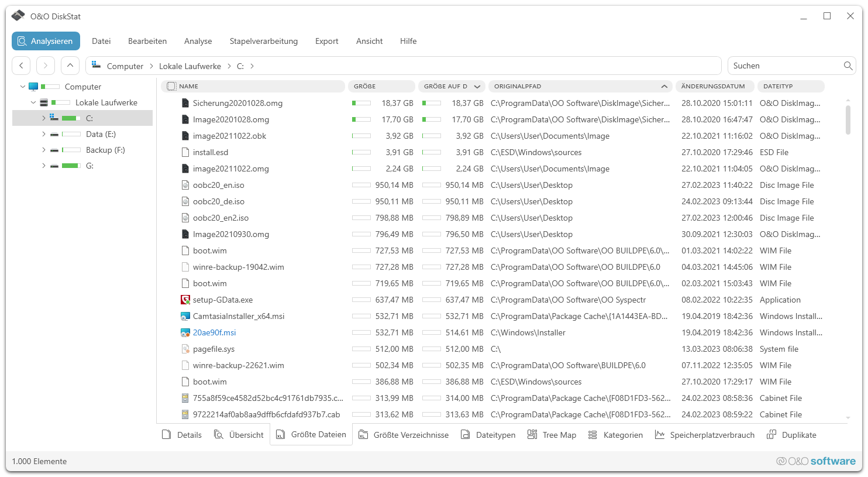Open the Export menu

coord(326,41)
